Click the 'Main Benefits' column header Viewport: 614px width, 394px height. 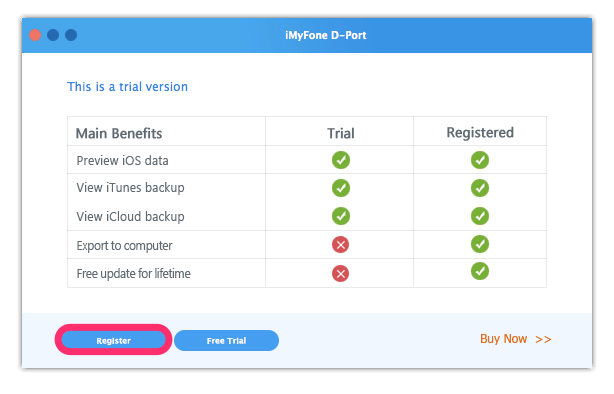coord(119,134)
